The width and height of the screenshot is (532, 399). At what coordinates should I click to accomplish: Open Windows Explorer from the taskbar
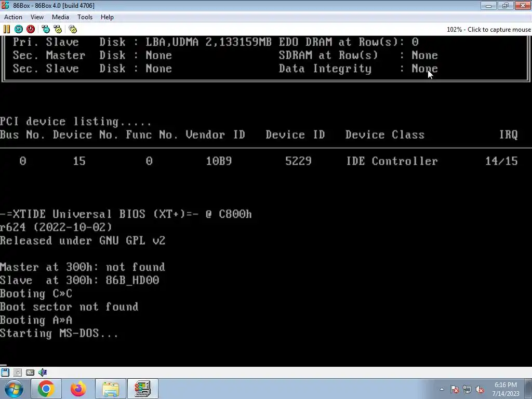click(x=111, y=389)
